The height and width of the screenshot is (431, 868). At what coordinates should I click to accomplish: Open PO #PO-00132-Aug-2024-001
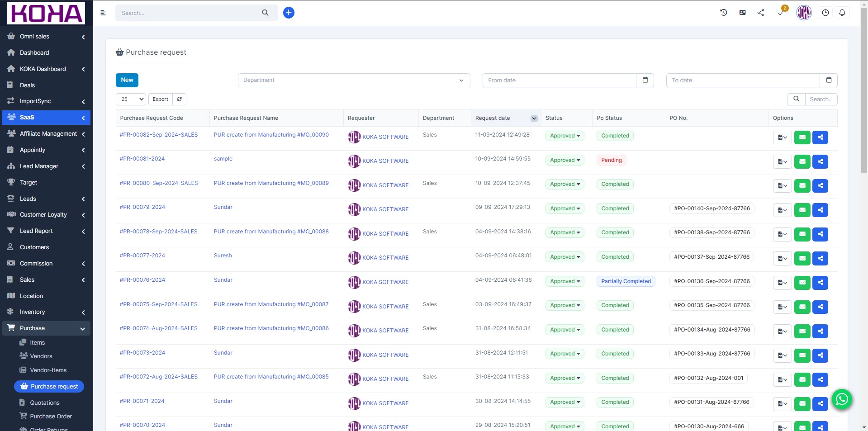[x=708, y=378]
